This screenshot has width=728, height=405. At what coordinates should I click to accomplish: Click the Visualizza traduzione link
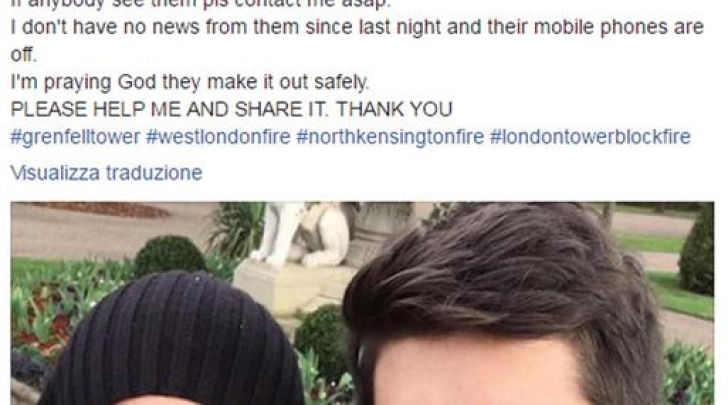tap(106, 173)
